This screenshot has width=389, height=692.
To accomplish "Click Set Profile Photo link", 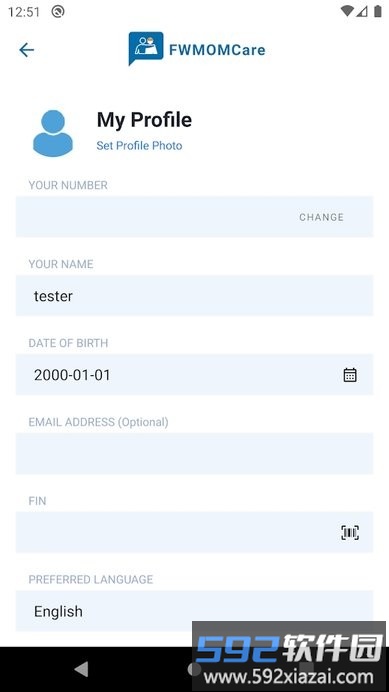I will pos(139,146).
